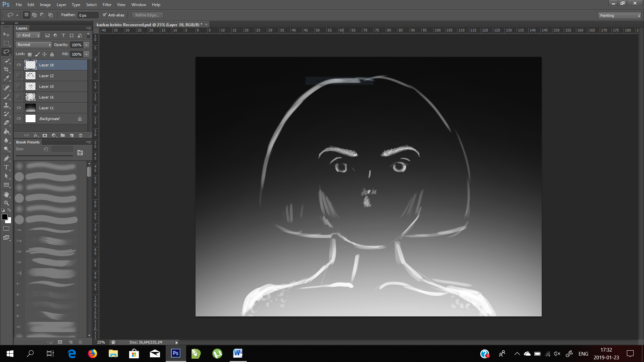Select the Brush tool
644x362 pixels.
(6, 97)
